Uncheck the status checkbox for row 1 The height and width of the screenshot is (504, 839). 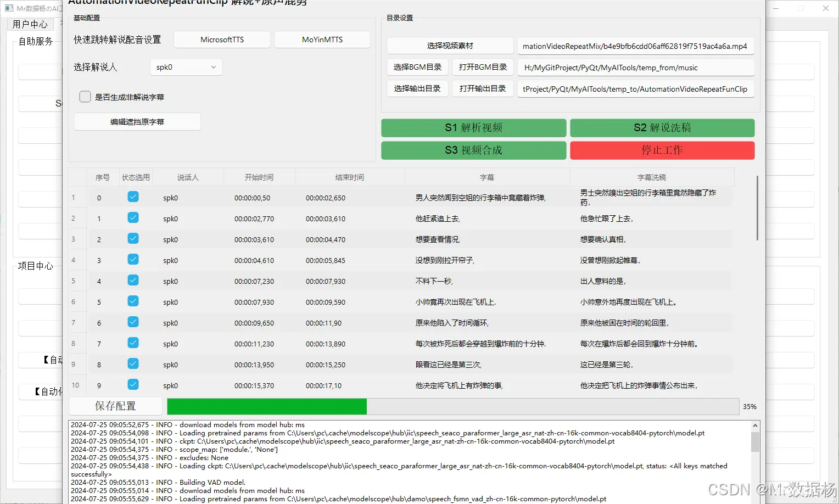click(x=133, y=217)
